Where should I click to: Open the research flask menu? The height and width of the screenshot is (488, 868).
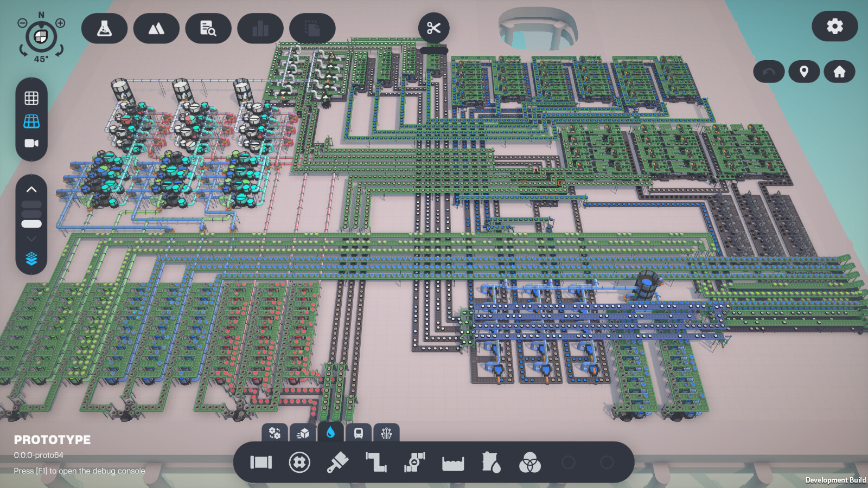104,28
